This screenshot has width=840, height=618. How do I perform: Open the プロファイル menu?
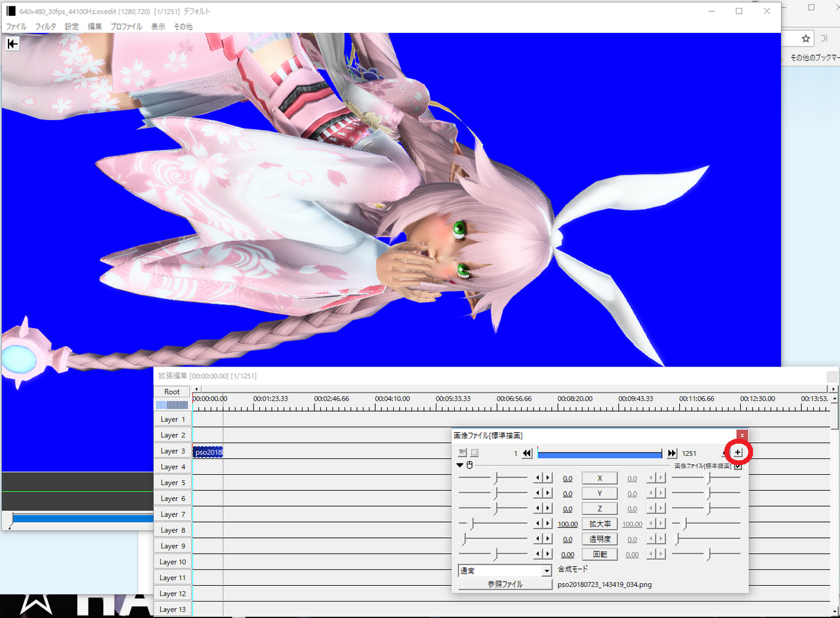click(126, 27)
